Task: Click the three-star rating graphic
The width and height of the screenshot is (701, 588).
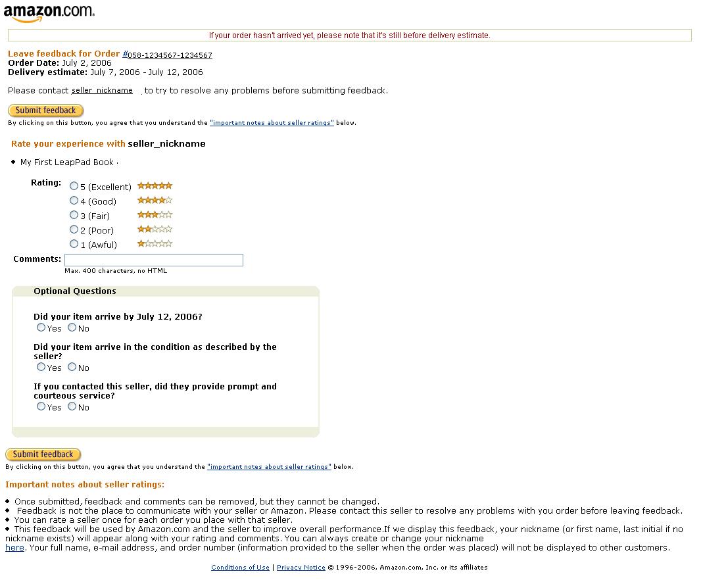Action: pos(155,214)
